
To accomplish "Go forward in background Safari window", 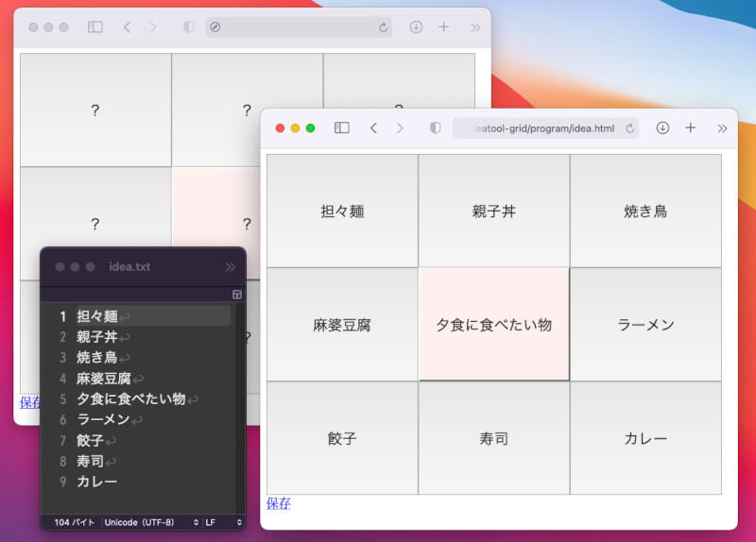I will click(153, 27).
